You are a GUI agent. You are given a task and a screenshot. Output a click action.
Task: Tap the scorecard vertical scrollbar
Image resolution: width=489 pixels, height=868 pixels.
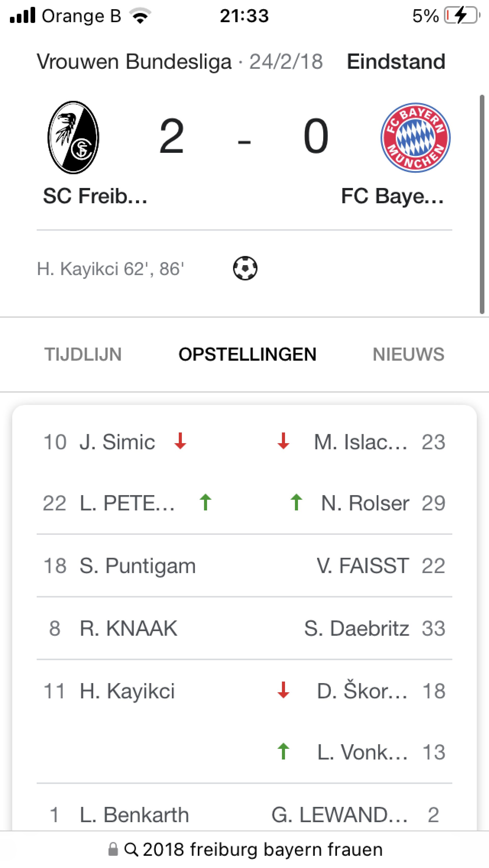(482, 204)
